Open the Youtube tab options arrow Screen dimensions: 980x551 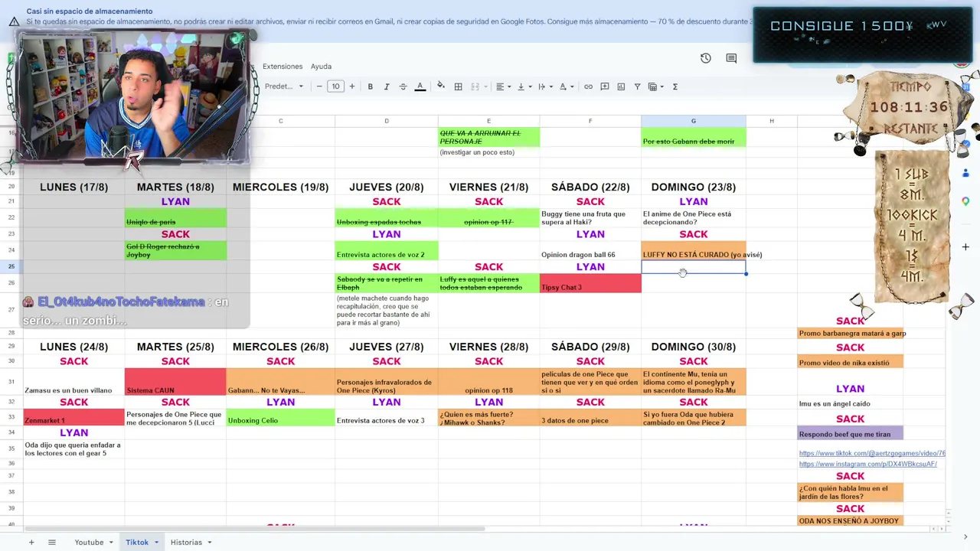pyautogui.click(x=111, y=543)
